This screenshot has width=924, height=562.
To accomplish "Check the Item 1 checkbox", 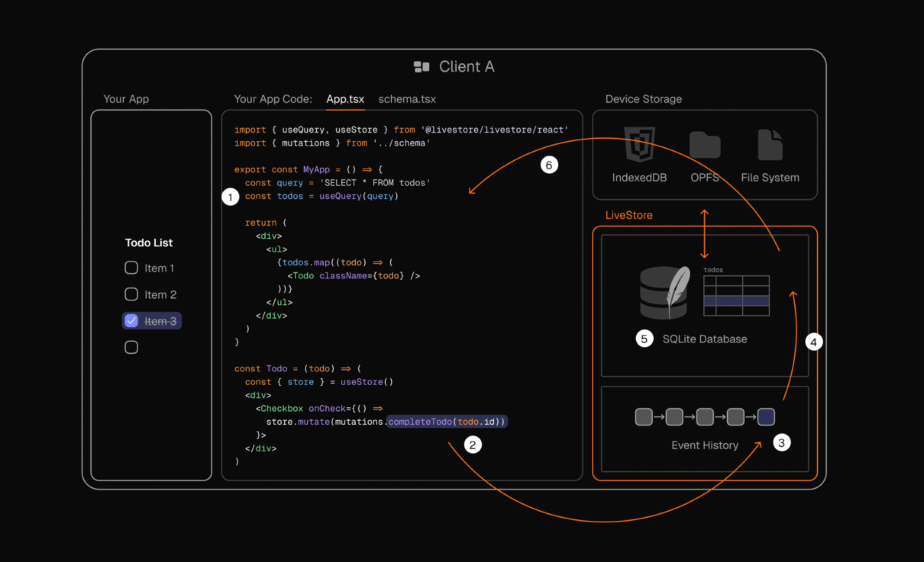I will [131, 268].
